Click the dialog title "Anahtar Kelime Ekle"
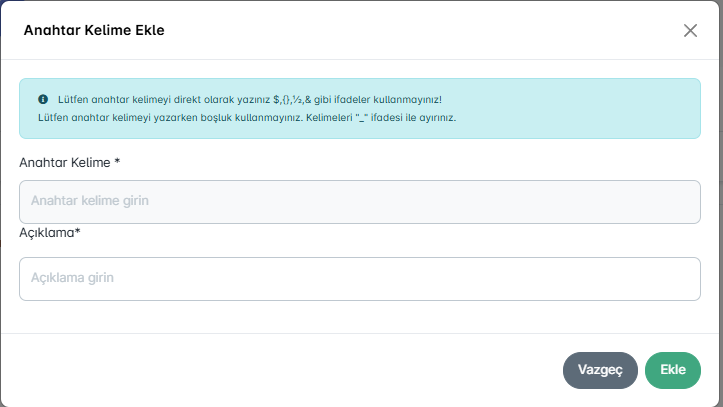Image resolution: width=723 pixels, height=407 pixels. coord(94,30)
